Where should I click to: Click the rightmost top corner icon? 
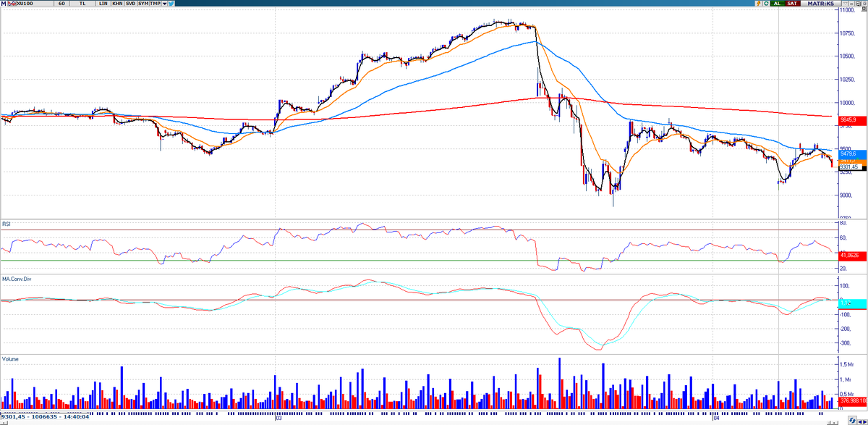click(x=864, y=4)
